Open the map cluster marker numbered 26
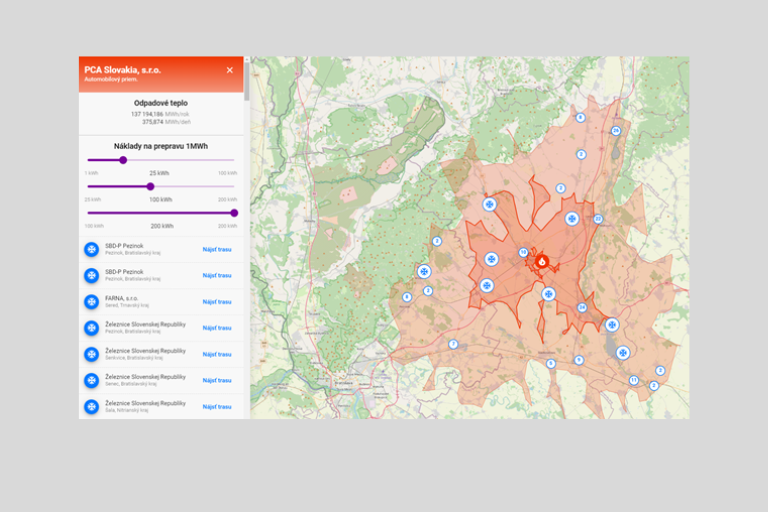Screen dimensions: 768x512 point(616,131)
